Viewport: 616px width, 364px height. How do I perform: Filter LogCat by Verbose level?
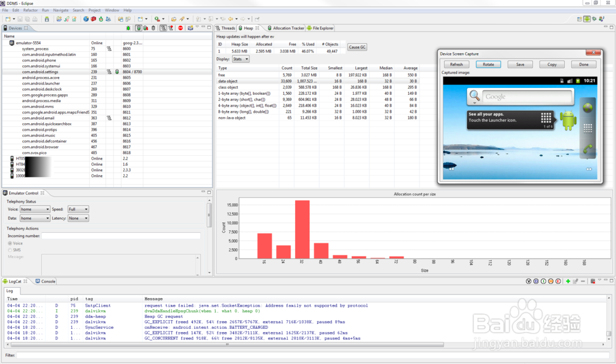click(x=529, y=281)
